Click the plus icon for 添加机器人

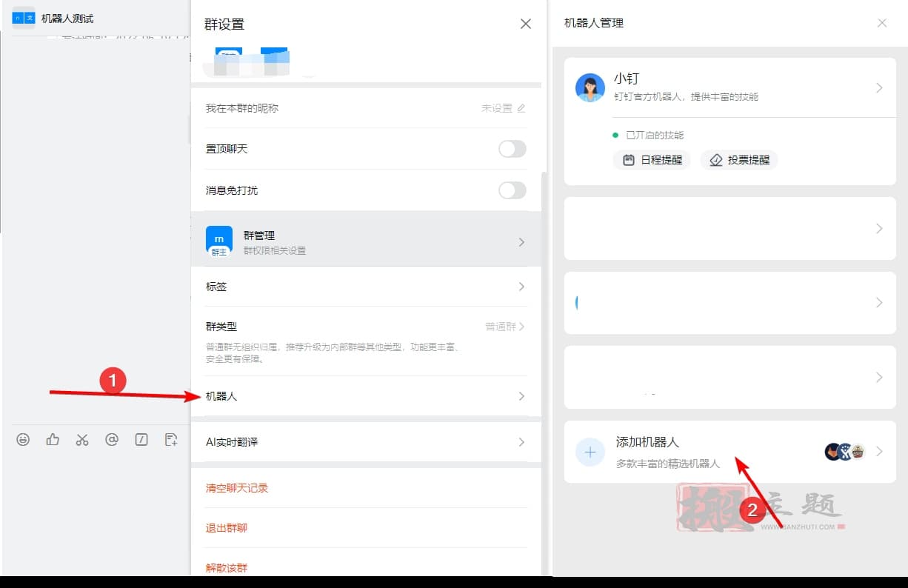(590, 452)
